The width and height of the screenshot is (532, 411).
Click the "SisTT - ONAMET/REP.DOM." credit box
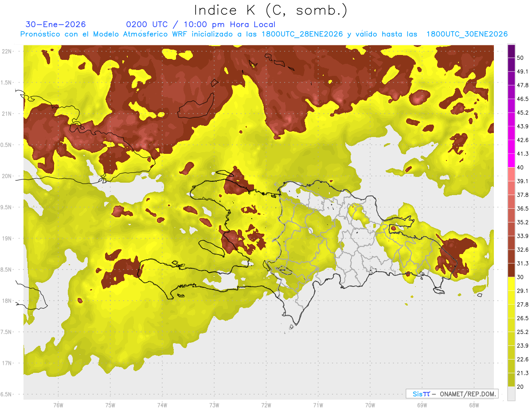click(452, 394)
